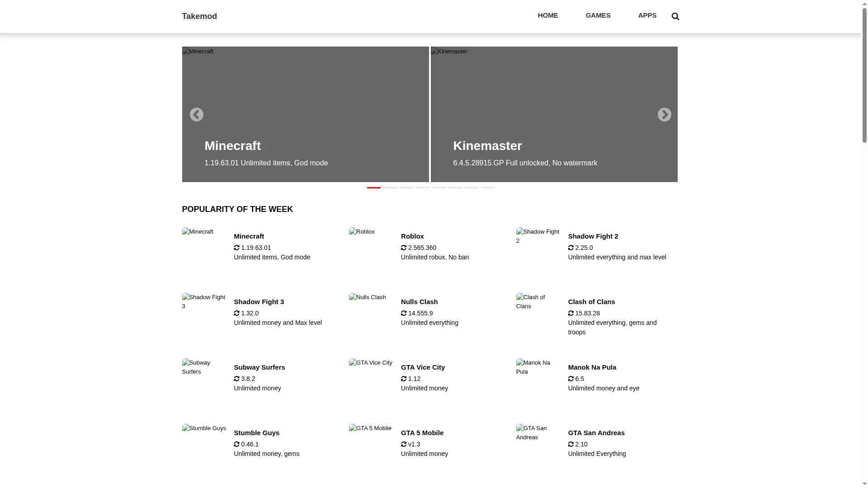Open the Subway Surfers title link
868x488 pixels.
coord(259,367)
